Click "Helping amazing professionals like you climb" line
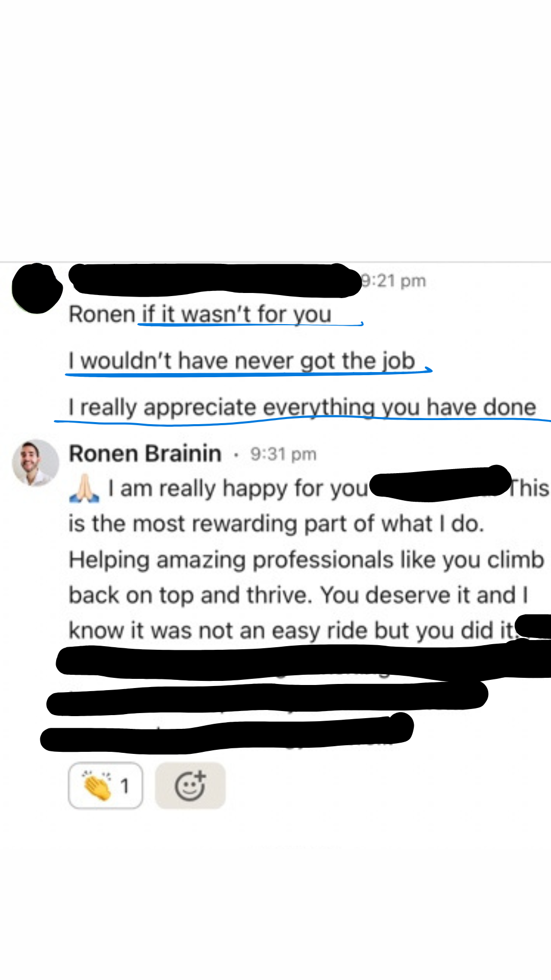The width and height of the screenshot is (551, 980). (306, 559)
